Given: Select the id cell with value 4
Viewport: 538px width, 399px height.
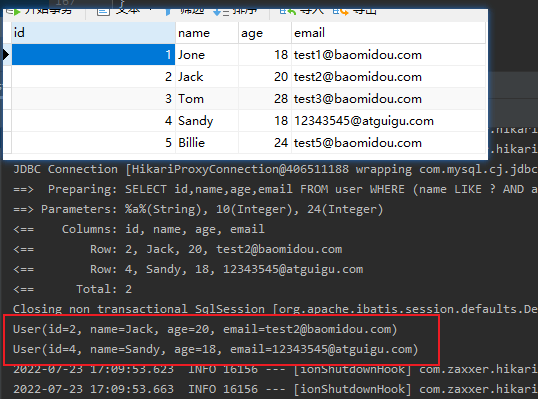Looking at the screenshot, I should coord(93,121).
